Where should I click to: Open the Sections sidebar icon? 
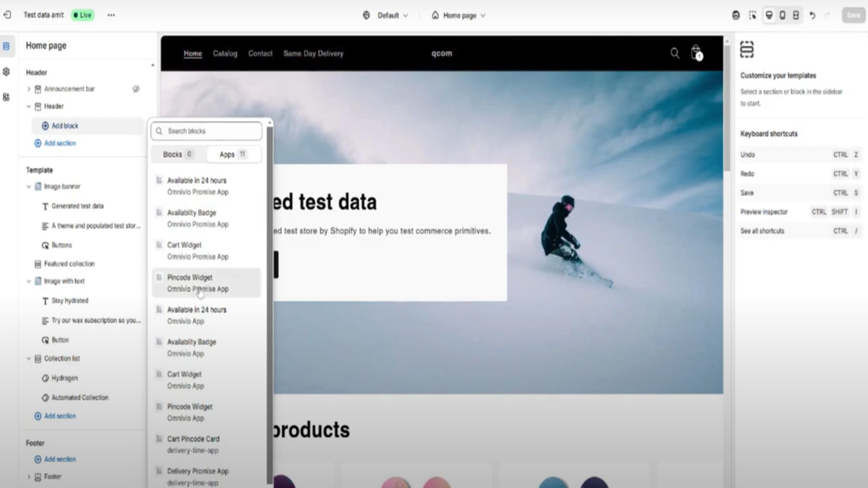tap(6, 46)
